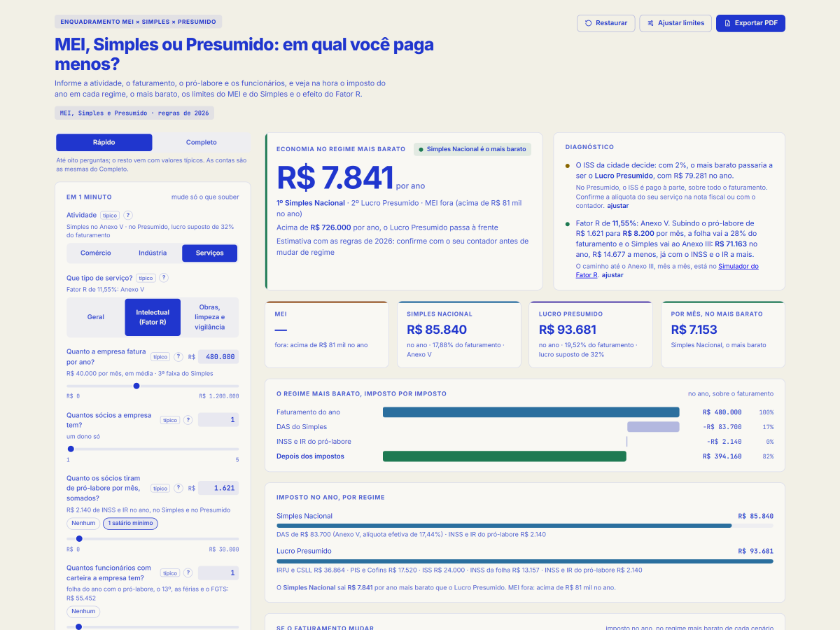Screen dimensions: 840x630
Task: Click the number of sócios slider handle
Action: coord(71,449)
